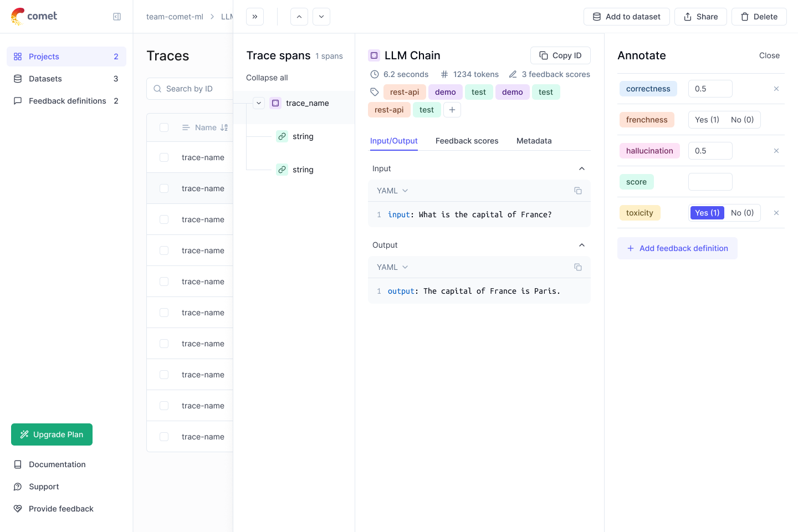The height and width of the screenshot is (532, 798).
Task: Go to next trace with down arrow
Action: click(x=321, y=17)
